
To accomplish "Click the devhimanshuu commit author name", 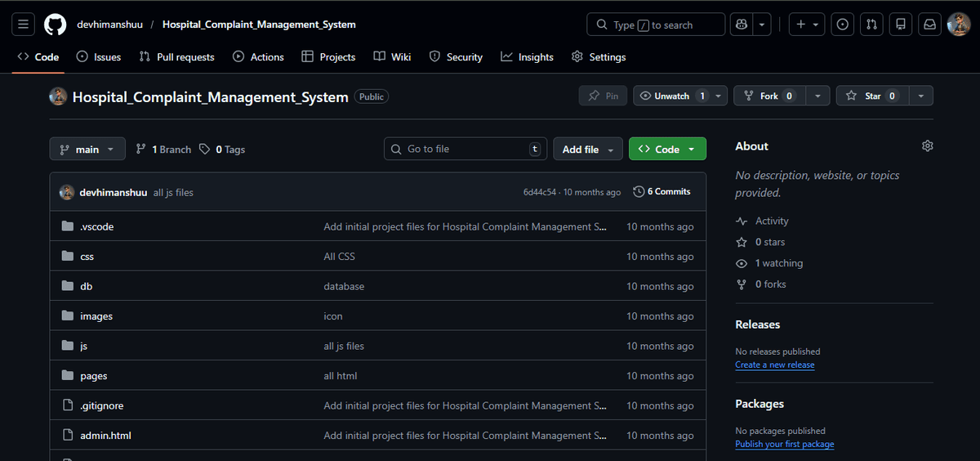I will click(113, 193).
